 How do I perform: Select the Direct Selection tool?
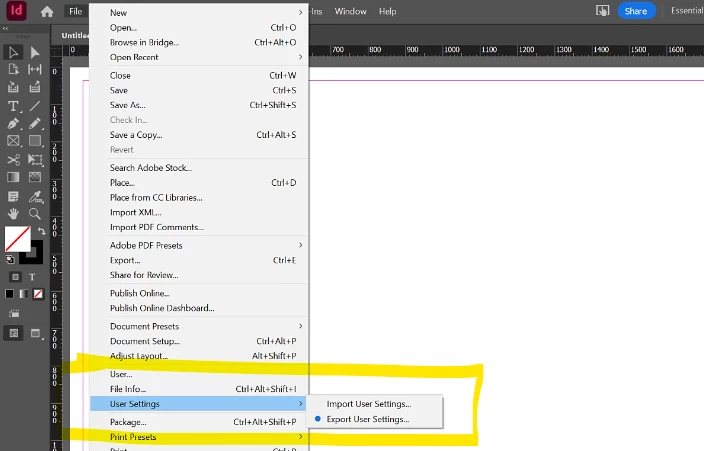pyautogui.click(x=35, y=52)
